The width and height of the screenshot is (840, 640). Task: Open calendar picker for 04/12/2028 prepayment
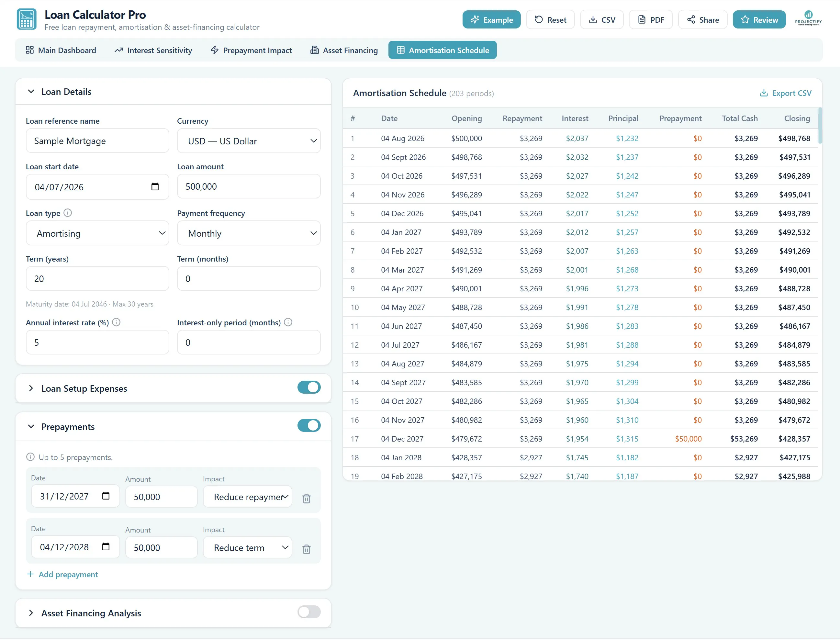[106, 547]
